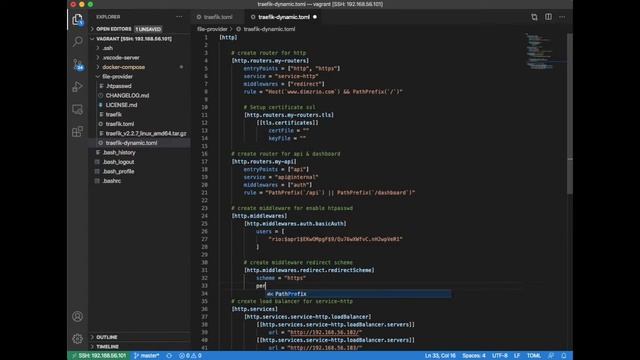
Task: Open the .bash_profile file
Action: pyautogui.click(x=140, y=171)
